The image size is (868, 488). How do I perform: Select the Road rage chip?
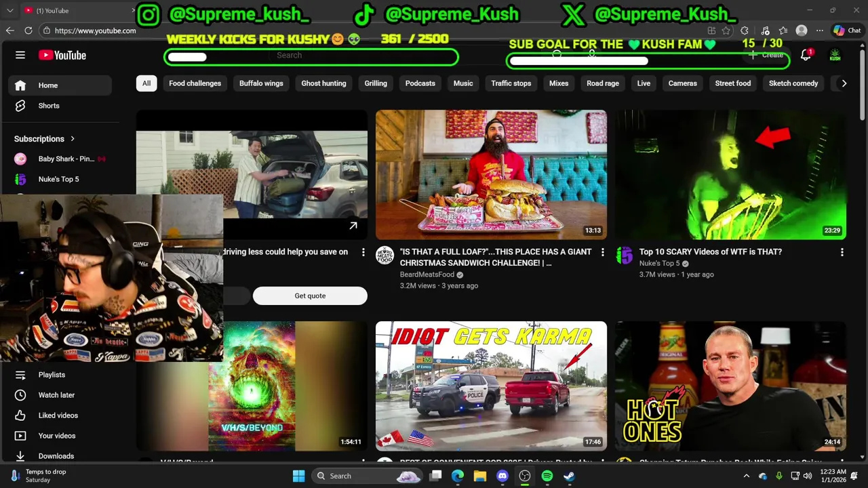(x=603, y=83)
